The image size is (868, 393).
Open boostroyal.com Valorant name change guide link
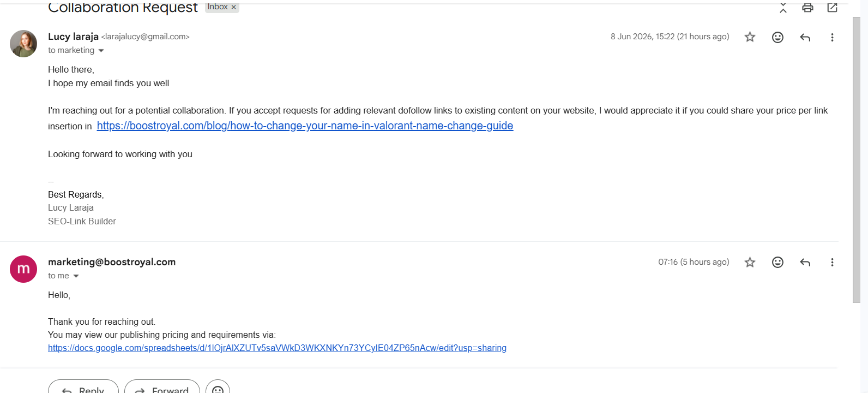[305, 126]
